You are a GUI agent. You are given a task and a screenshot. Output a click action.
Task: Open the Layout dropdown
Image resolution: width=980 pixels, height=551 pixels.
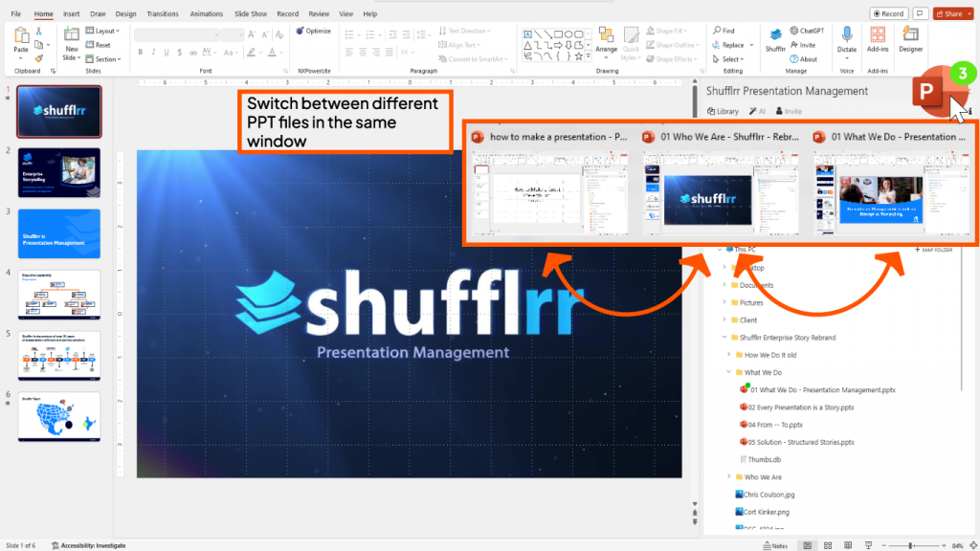(102, 31)
